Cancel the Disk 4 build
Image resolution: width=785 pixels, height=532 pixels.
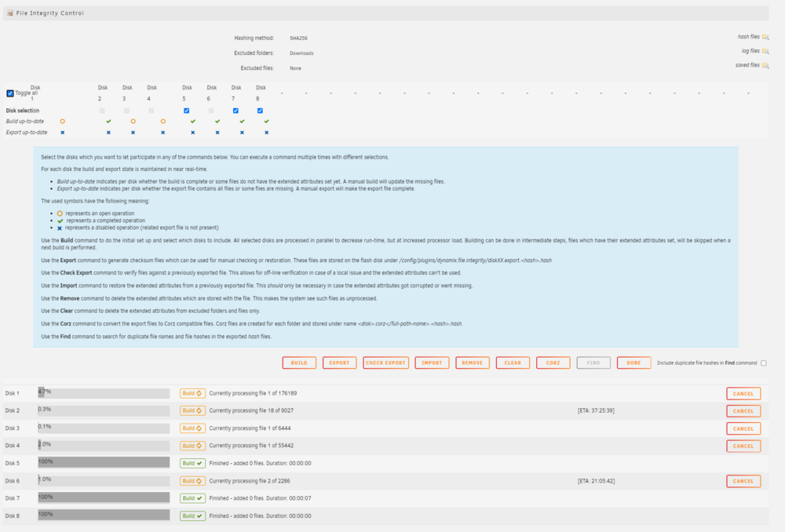tap(743, 446)
